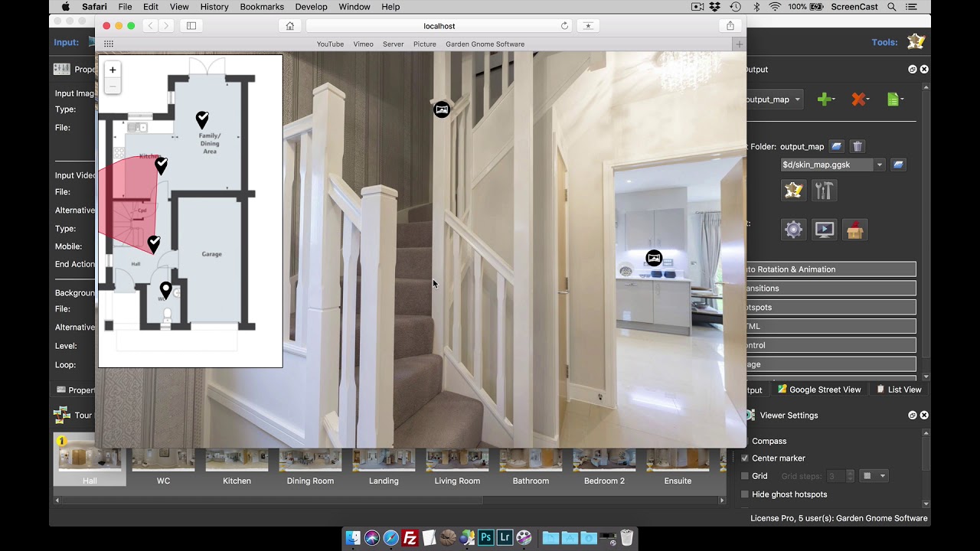Screen dimensions: 980x551
Task: Expand the Hotspots section
Action: [831, 308]
